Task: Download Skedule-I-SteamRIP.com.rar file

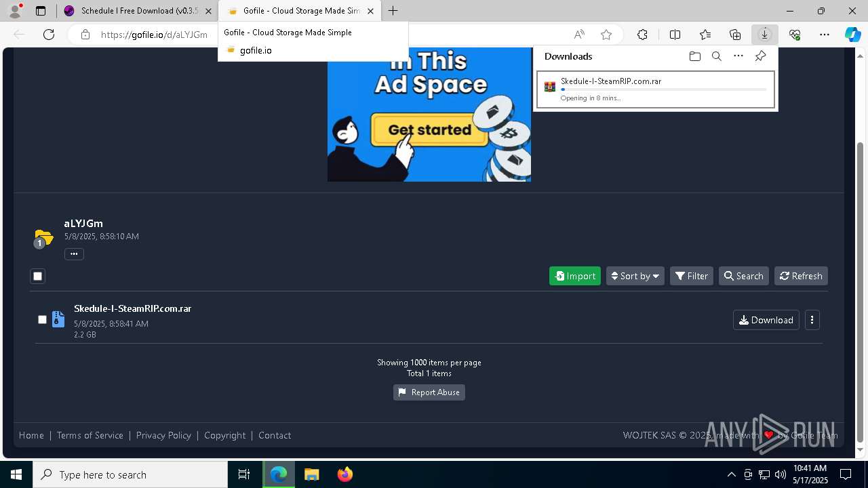Action: coord(766,320)
